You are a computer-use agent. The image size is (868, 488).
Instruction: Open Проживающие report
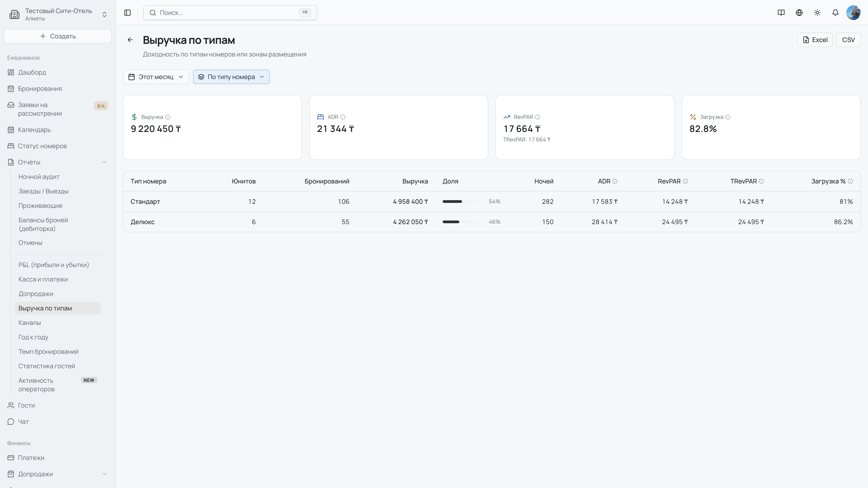coord(58,206)
